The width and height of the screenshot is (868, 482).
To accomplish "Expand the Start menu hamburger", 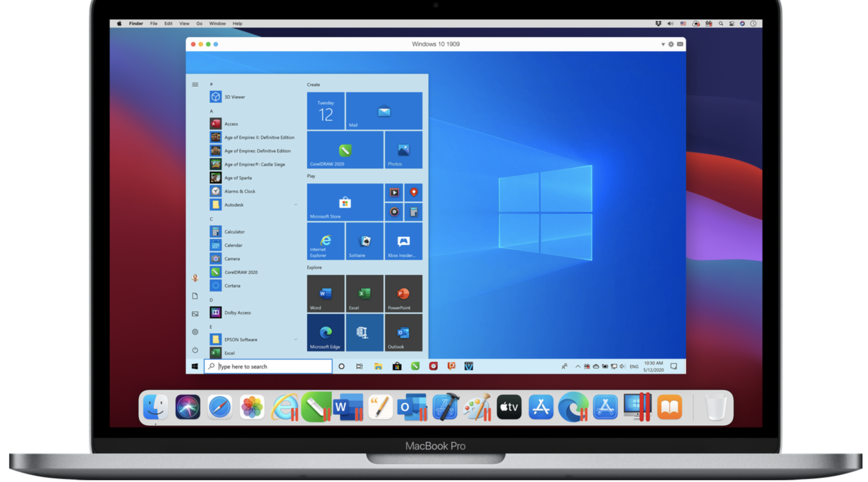I will (195, 85).
